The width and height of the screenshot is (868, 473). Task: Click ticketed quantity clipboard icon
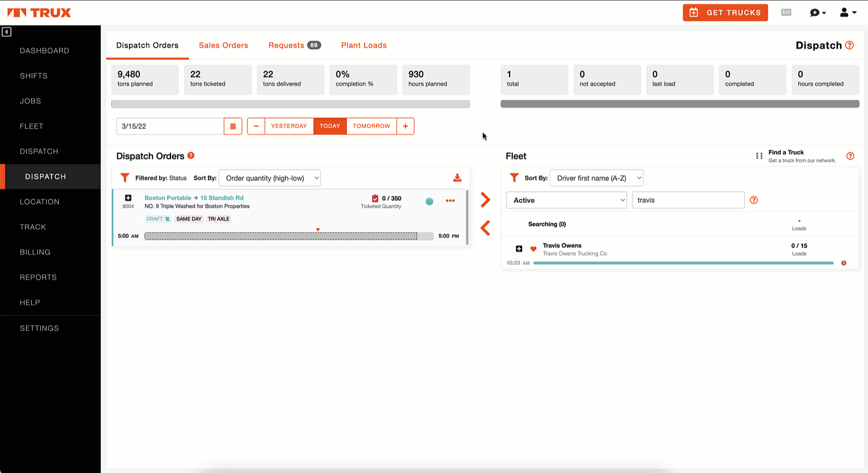(x=375, y=198)
